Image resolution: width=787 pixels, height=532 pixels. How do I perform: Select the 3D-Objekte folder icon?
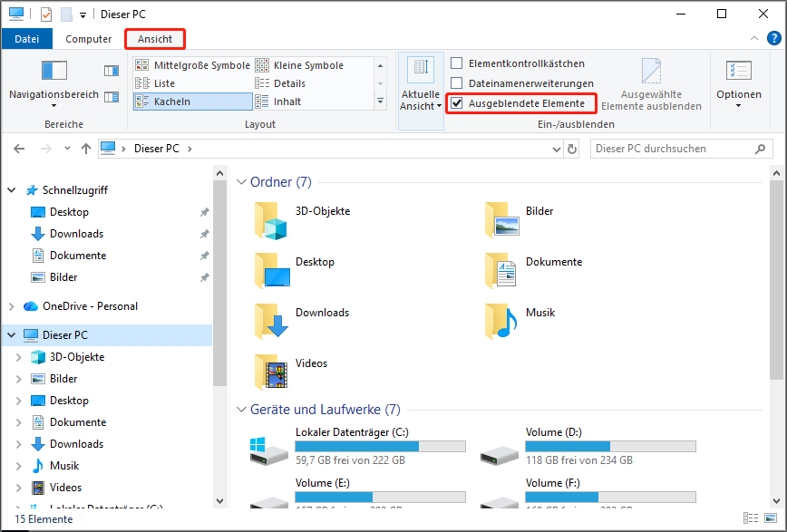click(271, 221)
